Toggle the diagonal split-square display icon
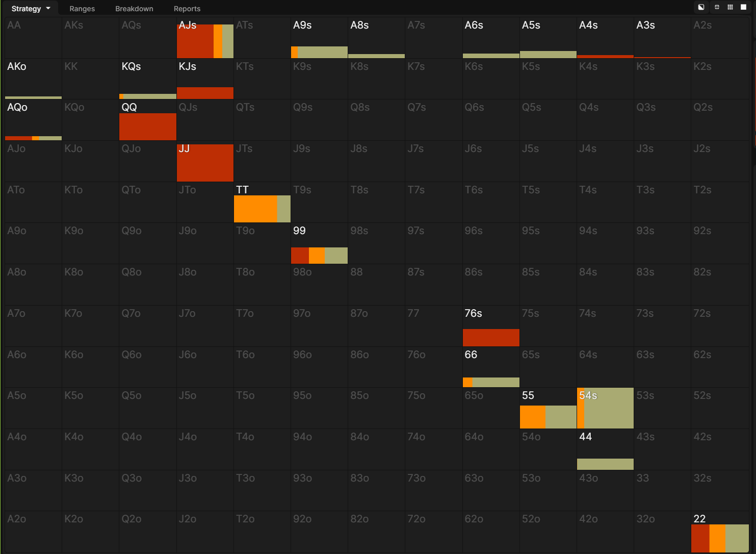This screenshot has width=756, height=554. tap(701, 7)
